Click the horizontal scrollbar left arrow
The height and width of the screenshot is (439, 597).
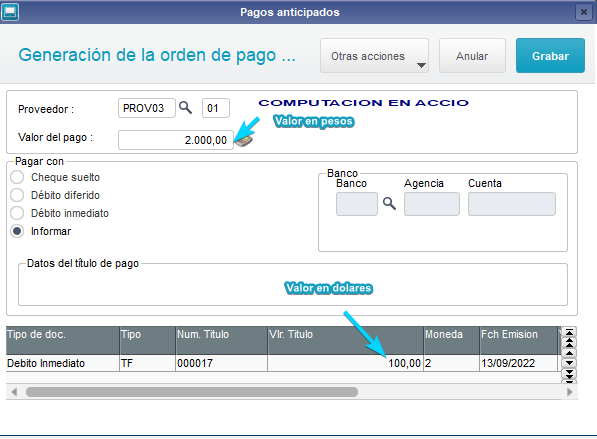pyautogui.click(x=14, y=392)
